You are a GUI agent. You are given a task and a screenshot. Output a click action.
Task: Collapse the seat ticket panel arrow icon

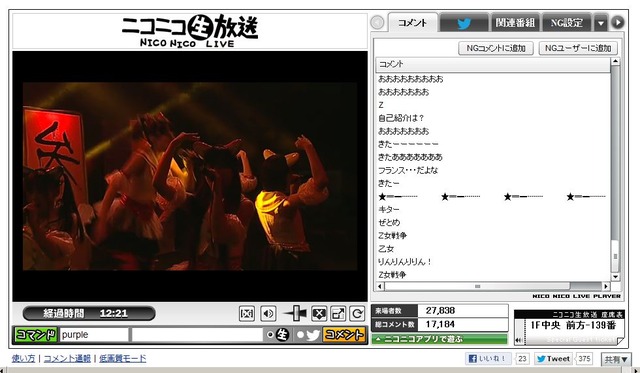click(x=518, y=340)
